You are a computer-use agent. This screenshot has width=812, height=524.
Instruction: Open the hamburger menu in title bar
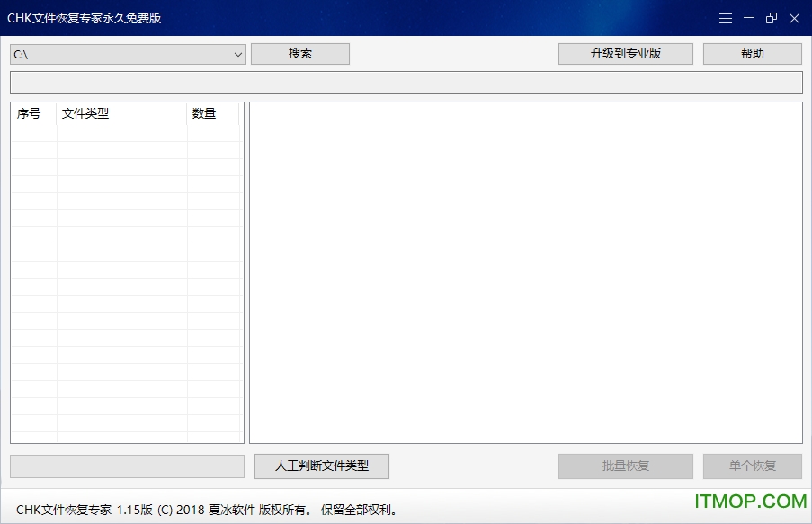726,19
